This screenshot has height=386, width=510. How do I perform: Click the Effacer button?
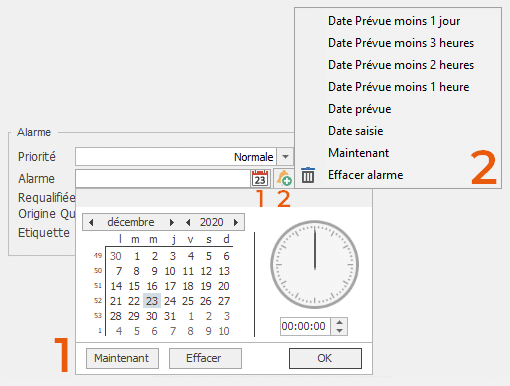click(x=205, y=358)
